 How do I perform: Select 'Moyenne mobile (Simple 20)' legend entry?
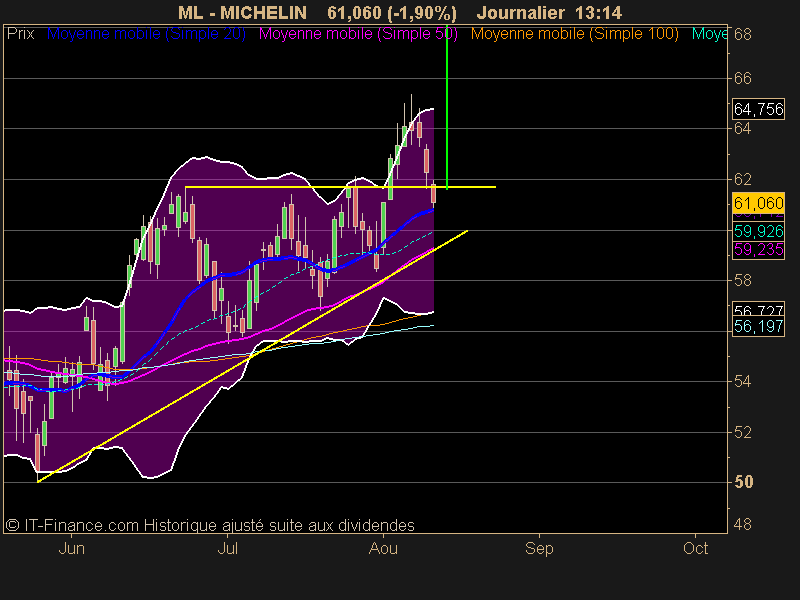pyautogui.click(x=146, y=34)
